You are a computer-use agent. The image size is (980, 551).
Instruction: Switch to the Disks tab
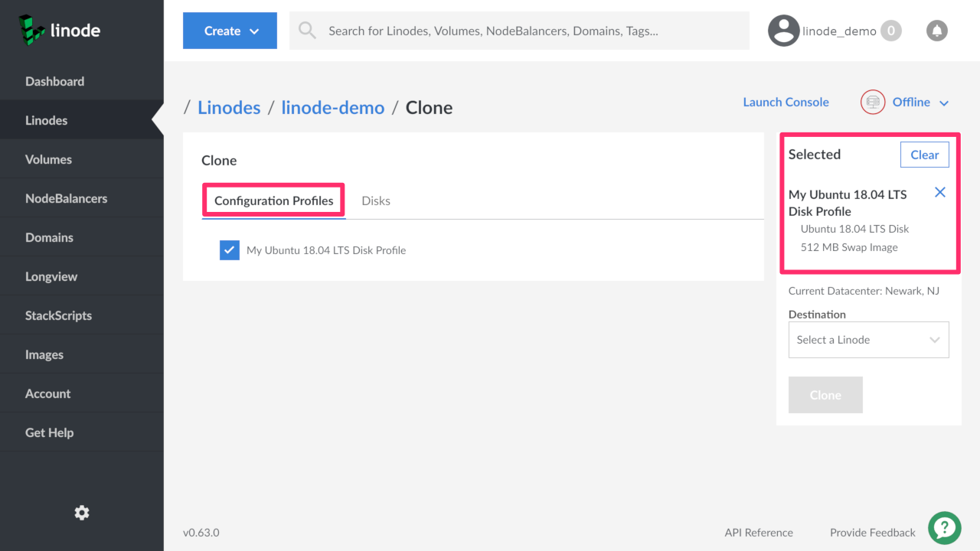coord(376,201)
